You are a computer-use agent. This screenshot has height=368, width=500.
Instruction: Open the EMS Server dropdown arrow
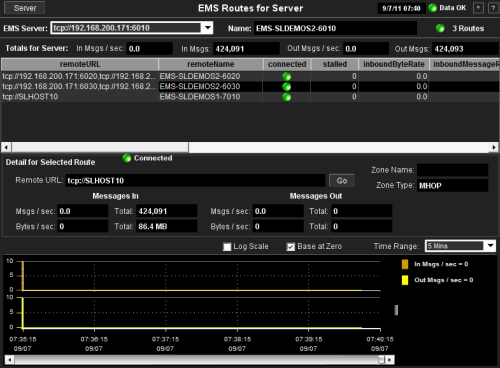pyautogui.click(x=208, y=28)
